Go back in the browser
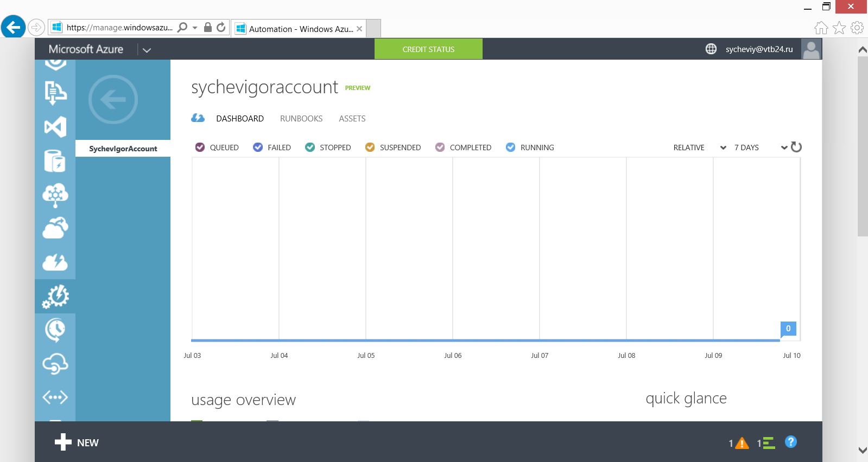Viewport: 868px width, 462px height. [x=13, y=27]
